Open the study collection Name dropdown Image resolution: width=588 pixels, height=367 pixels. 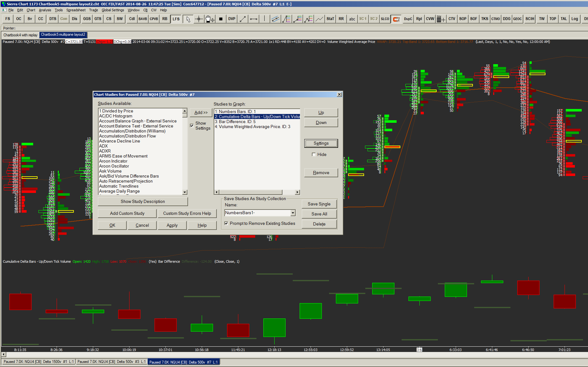pos(293,213)
